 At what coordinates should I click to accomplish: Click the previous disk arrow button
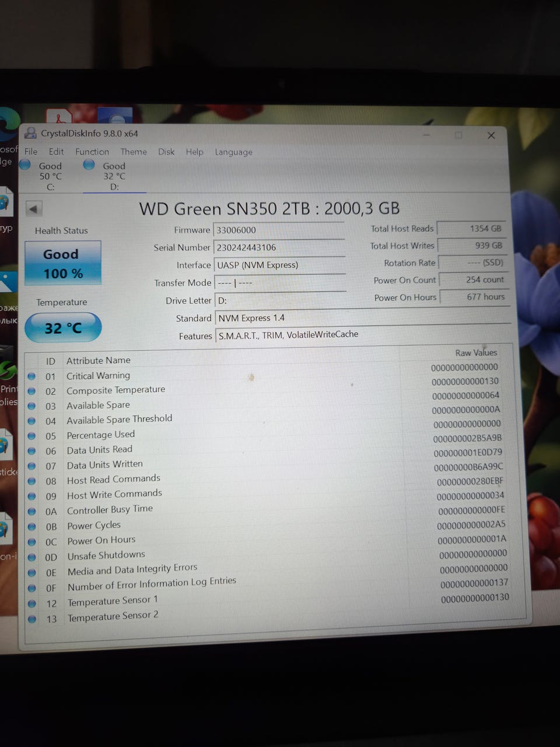click(x=34, y=209)
